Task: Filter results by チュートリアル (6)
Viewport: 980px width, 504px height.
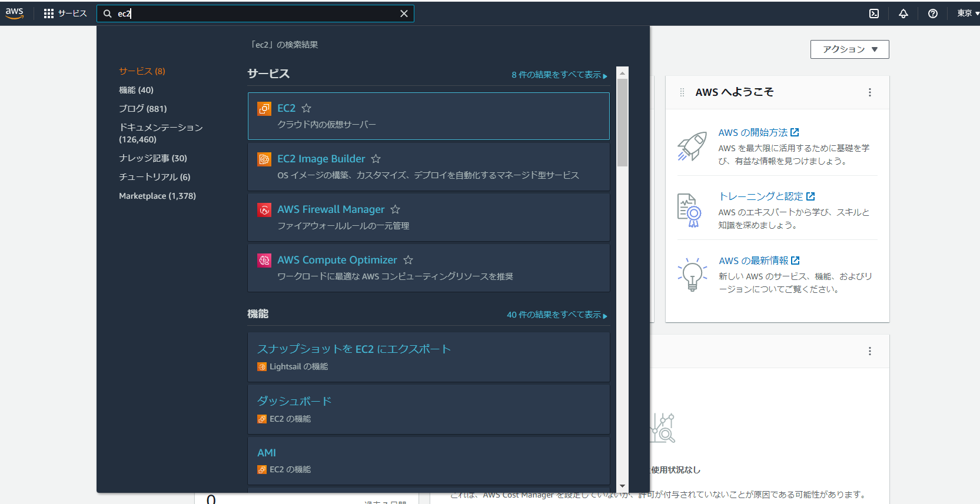Action: click(155, 177)
